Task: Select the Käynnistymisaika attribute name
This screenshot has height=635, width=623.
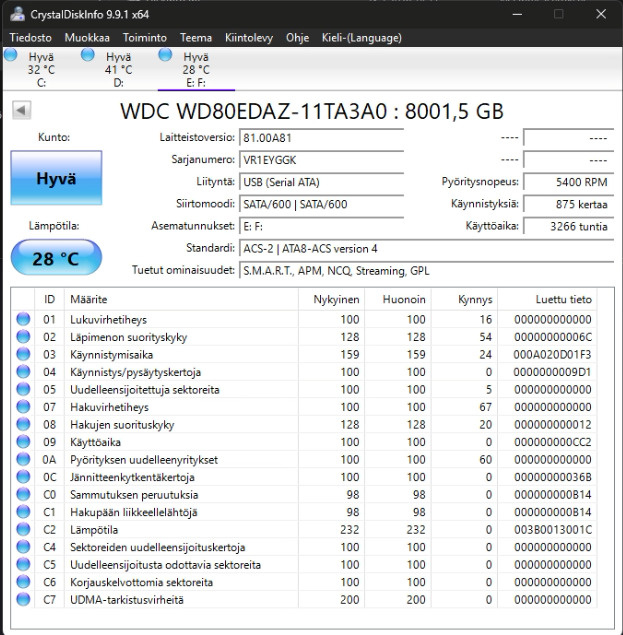Action: click(x=111, y=355)
